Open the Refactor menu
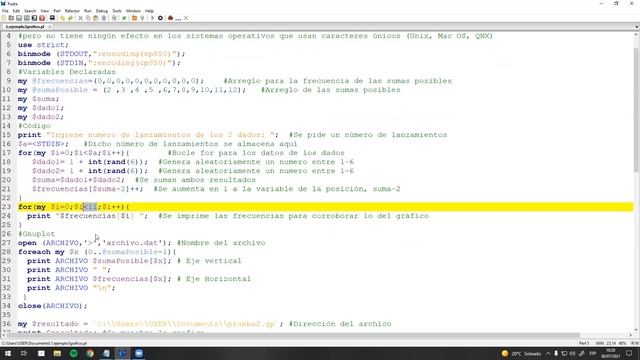Screen dimensions: 640x360 coord(72,11)
